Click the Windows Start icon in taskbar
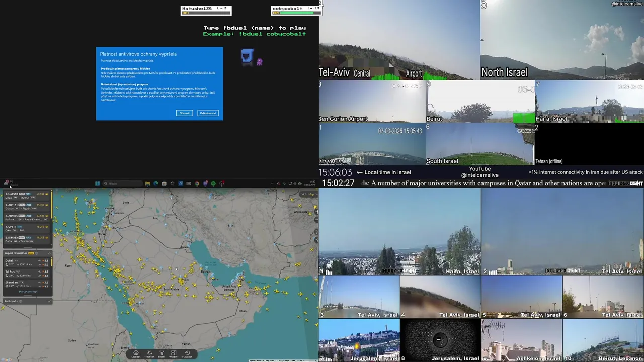644x362 pixels. tap(97, 183)
